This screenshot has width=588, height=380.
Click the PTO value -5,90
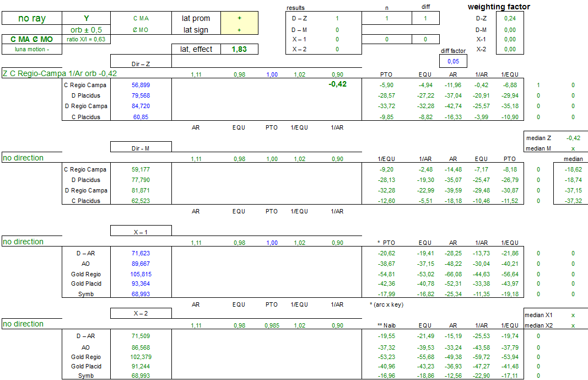coord(386,85)
